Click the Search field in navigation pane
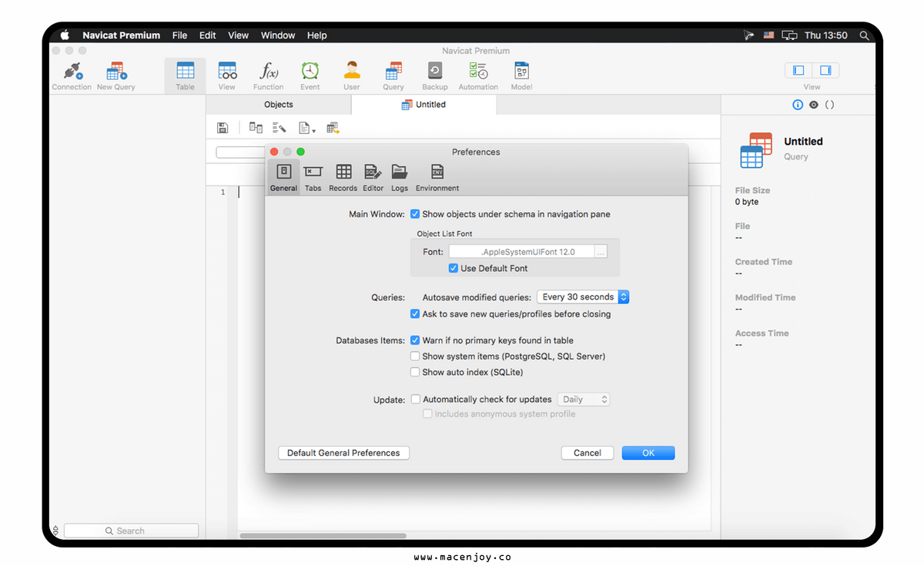 coord(131,531)
